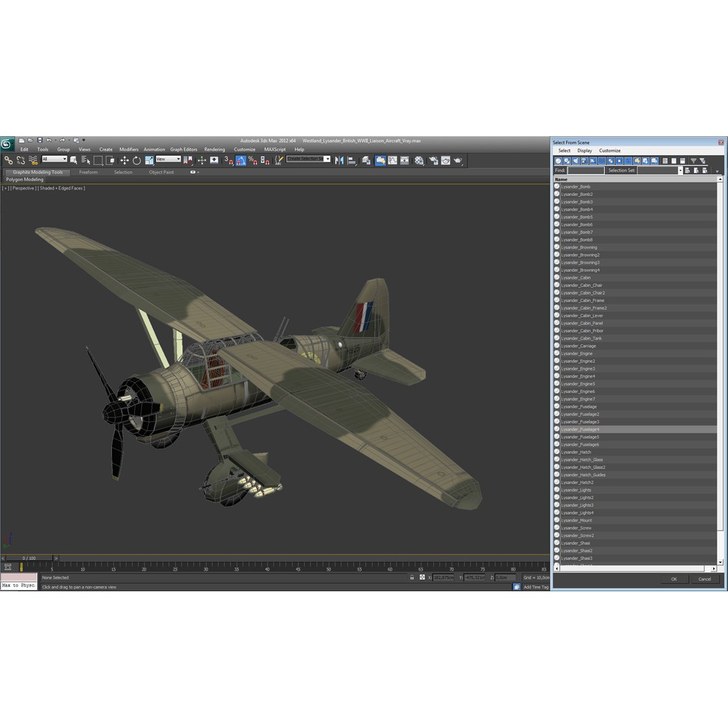
Task: Toggle Angle Snap
Action: 241,160
